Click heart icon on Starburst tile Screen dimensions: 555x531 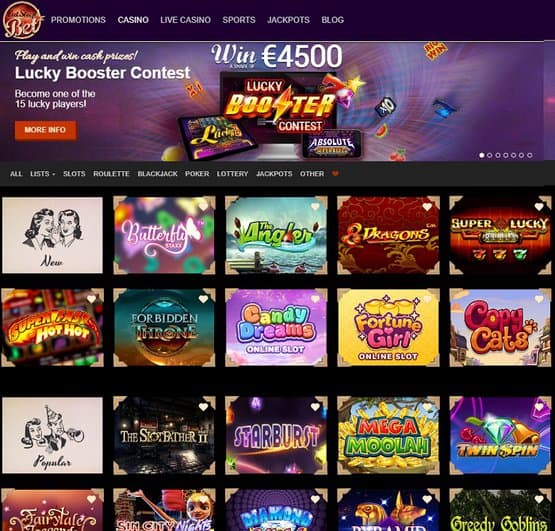315,407
